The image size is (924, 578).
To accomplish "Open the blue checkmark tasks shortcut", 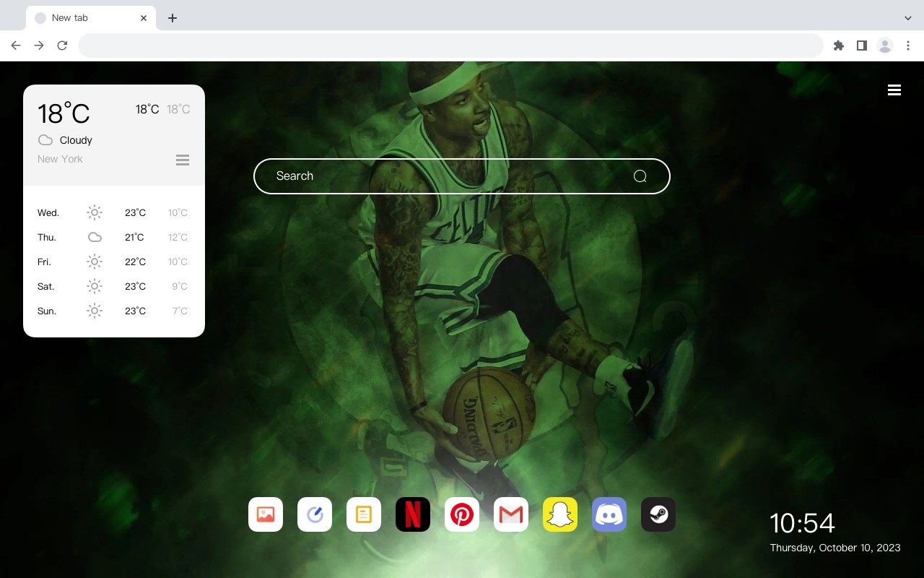I will tap(315, 514).
